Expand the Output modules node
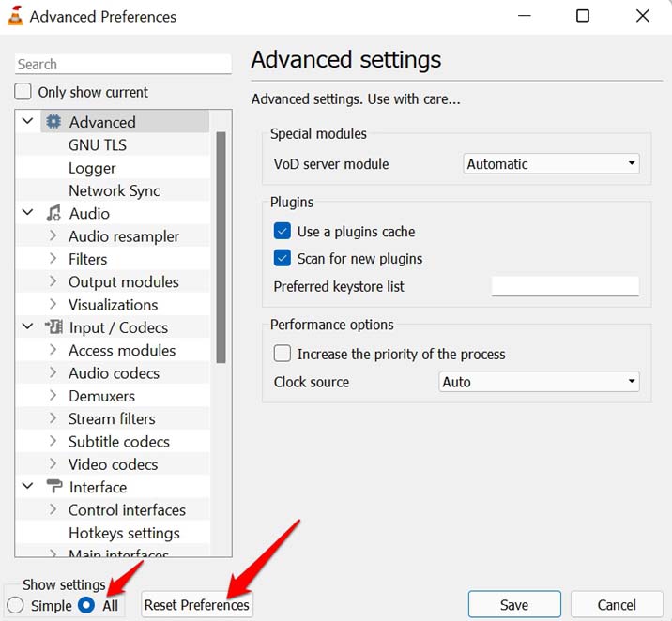This screenshot has width=672, height=621. click(53, 282)
